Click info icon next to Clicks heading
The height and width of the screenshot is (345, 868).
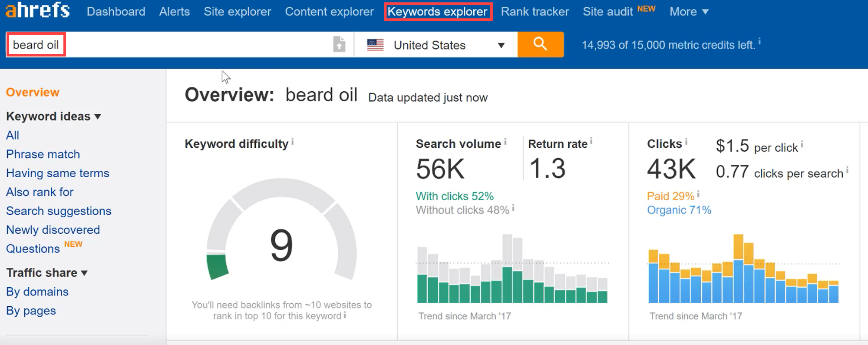click(686, 142)
